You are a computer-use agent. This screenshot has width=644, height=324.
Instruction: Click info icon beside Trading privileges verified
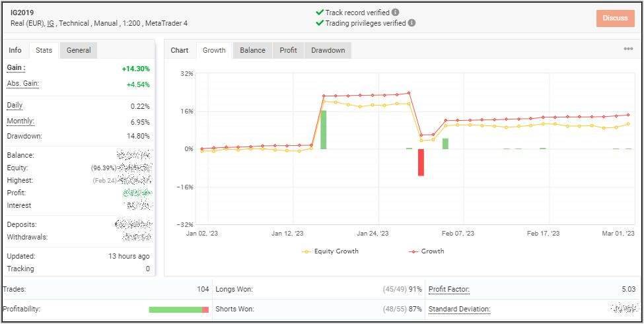pyautogui.click(x=411, y=22)
